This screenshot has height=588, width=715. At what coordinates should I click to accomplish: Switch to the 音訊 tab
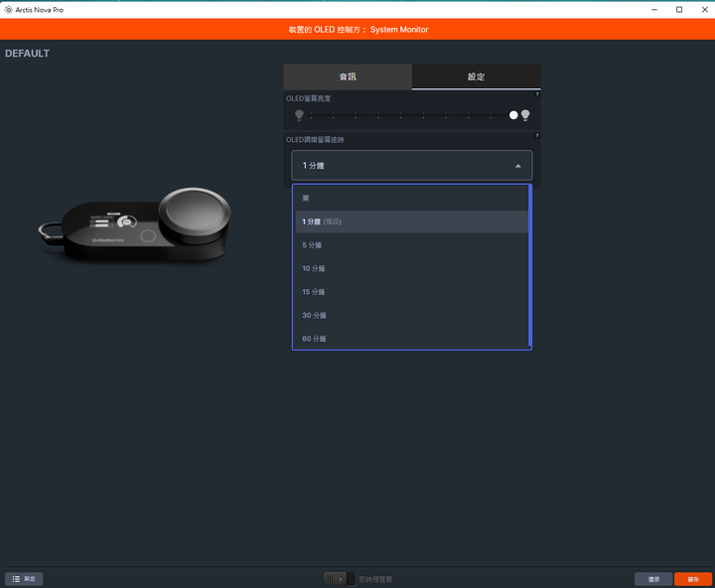click(348, 76)
